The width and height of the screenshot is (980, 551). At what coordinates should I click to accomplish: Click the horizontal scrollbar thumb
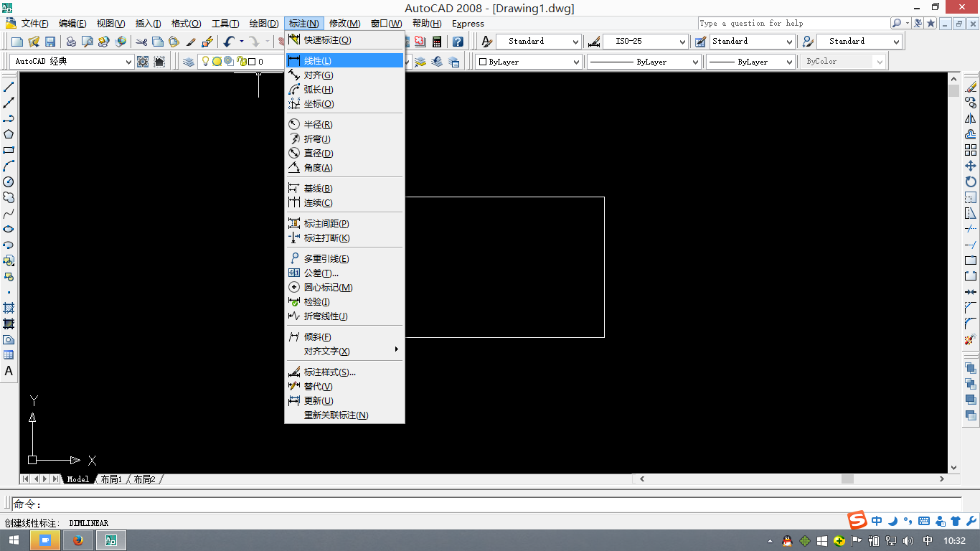point(848,479)
